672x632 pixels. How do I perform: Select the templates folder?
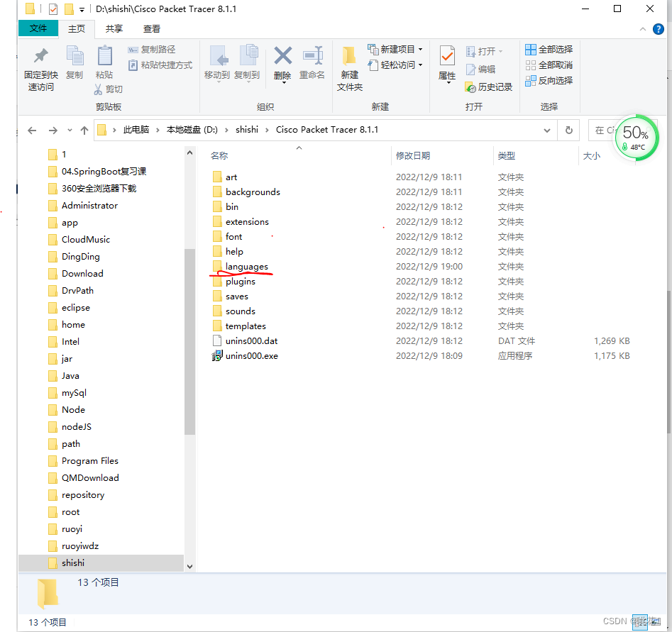point(246,326)
